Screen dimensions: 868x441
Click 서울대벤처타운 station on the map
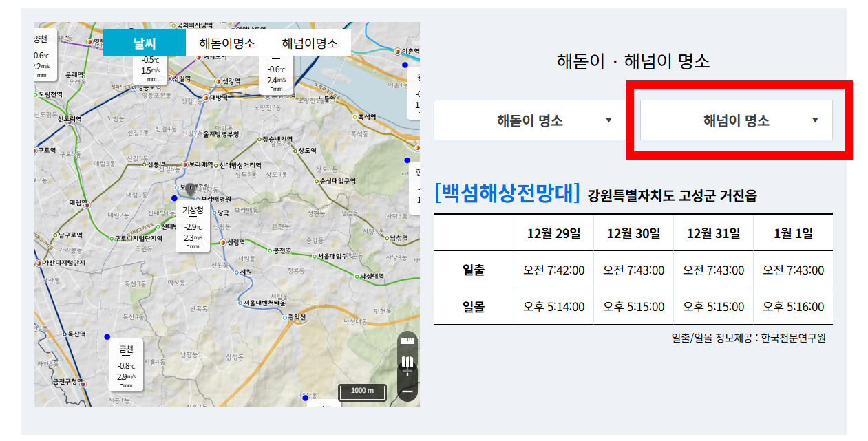(x=262, y=303)
